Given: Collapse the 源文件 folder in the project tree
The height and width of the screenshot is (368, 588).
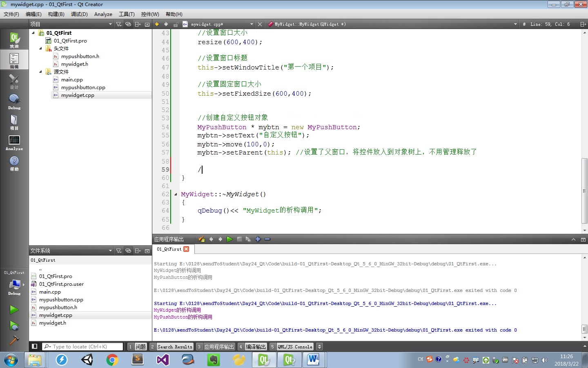Looking at the screenshot, I should point(40,72).
